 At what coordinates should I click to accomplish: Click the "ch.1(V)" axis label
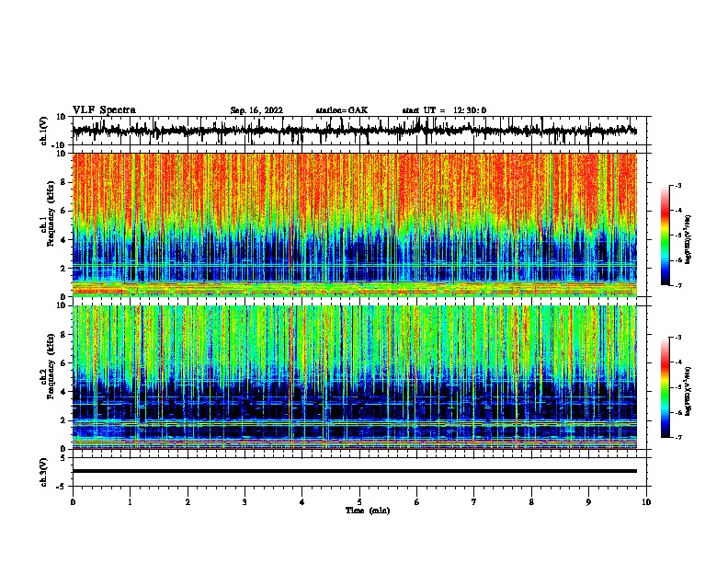(x=44, y=131)
